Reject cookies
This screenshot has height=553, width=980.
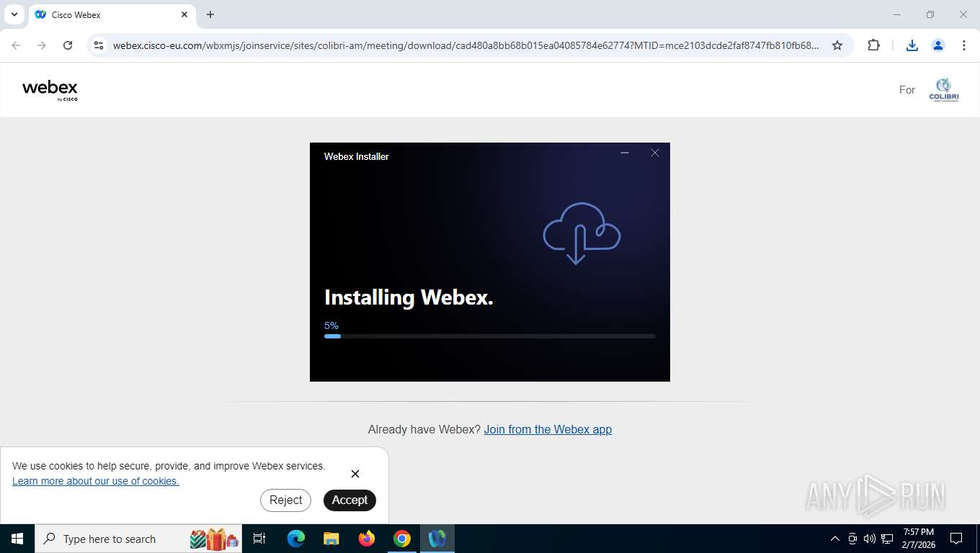click(285, 500)
